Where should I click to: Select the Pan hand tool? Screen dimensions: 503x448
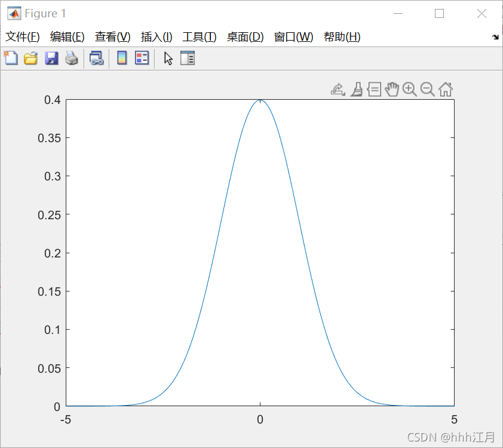pos(392,90)
